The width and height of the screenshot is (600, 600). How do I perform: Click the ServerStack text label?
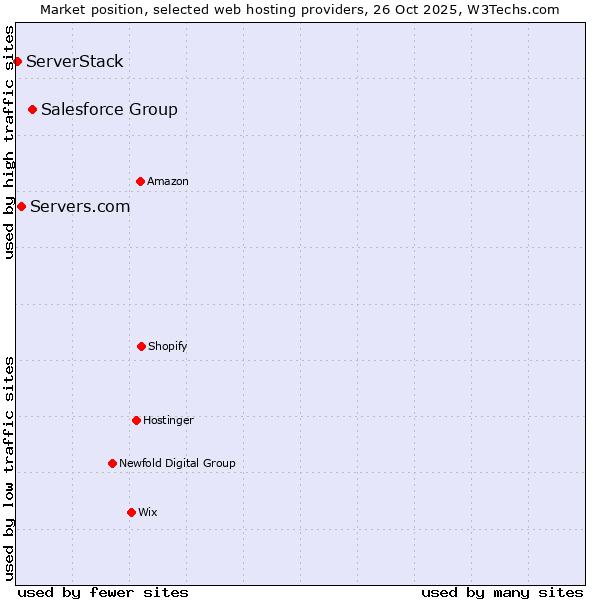click(75, 62)
